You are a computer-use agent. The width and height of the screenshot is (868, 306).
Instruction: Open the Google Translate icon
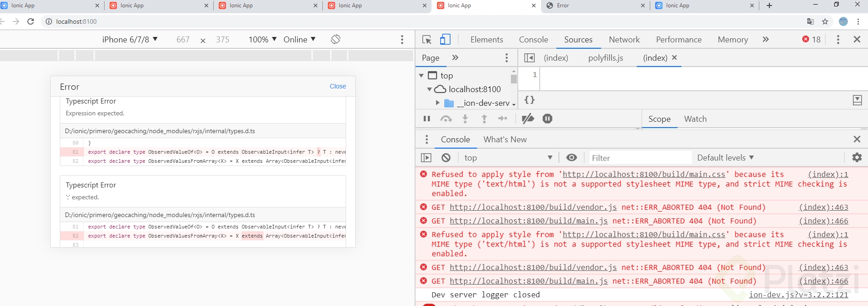810,21
